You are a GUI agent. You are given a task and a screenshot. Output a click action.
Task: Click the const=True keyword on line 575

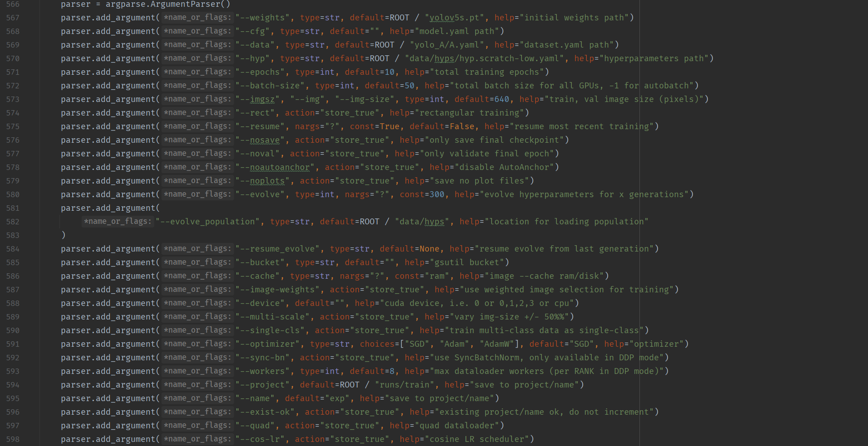pyautogui.click(x=375, y=126)
